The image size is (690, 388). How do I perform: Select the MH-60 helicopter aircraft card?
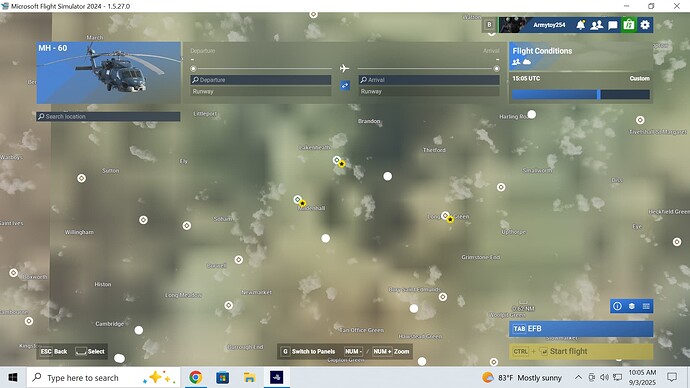click(x=109, y=73)
